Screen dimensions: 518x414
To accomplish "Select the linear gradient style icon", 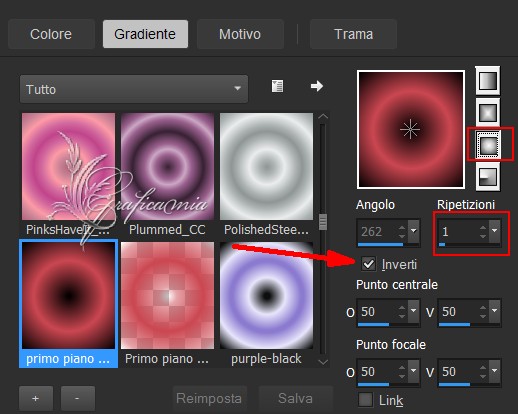I will (x=487, y=80).
